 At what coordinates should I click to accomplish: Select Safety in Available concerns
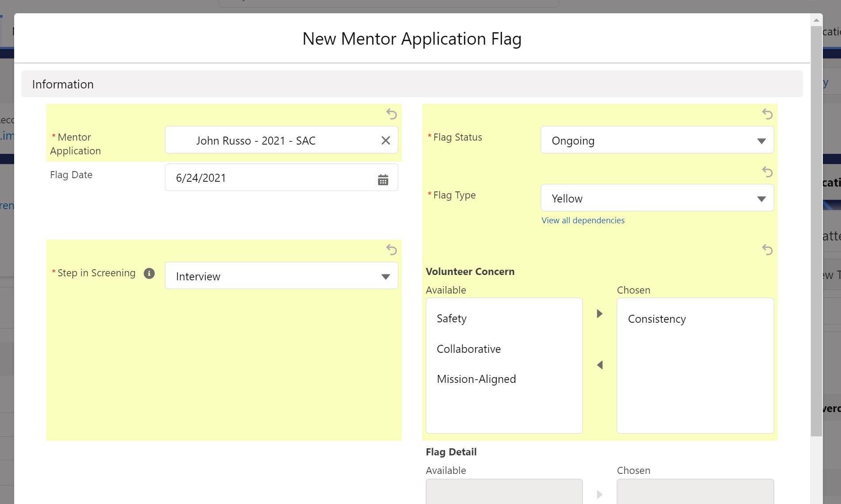point(451,319)
